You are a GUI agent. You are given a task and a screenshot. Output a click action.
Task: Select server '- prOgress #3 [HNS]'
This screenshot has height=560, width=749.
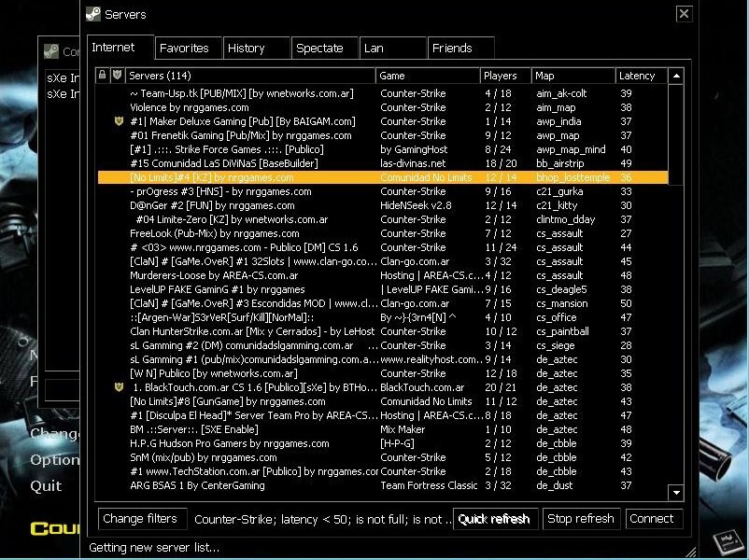pyautogui.click(x=383, y=191)
